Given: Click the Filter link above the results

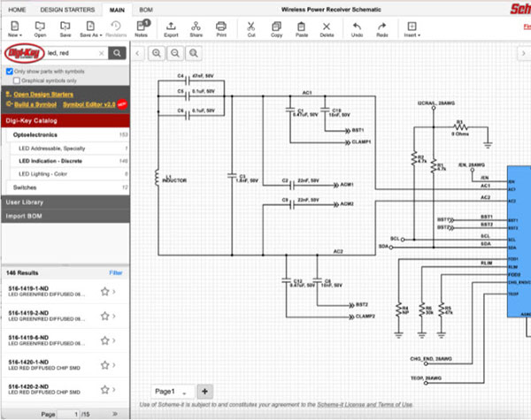Looking at the screenshot, I should [x=115, y=273].
